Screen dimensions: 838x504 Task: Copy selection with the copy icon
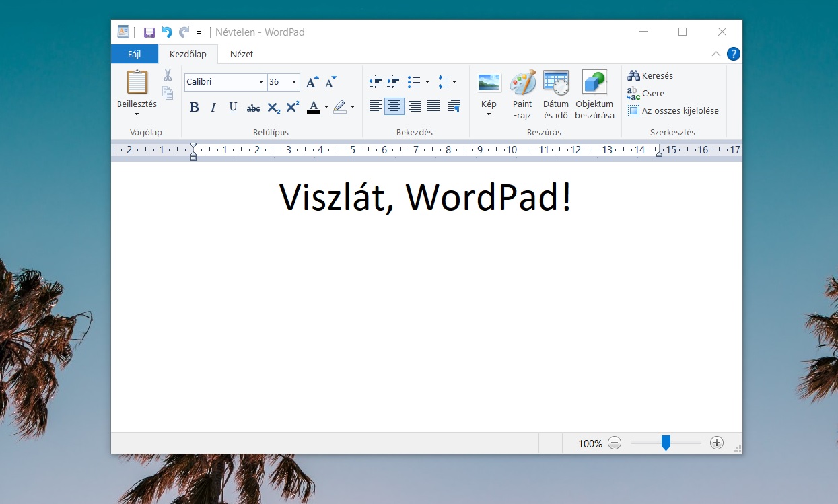click(168, 93)
